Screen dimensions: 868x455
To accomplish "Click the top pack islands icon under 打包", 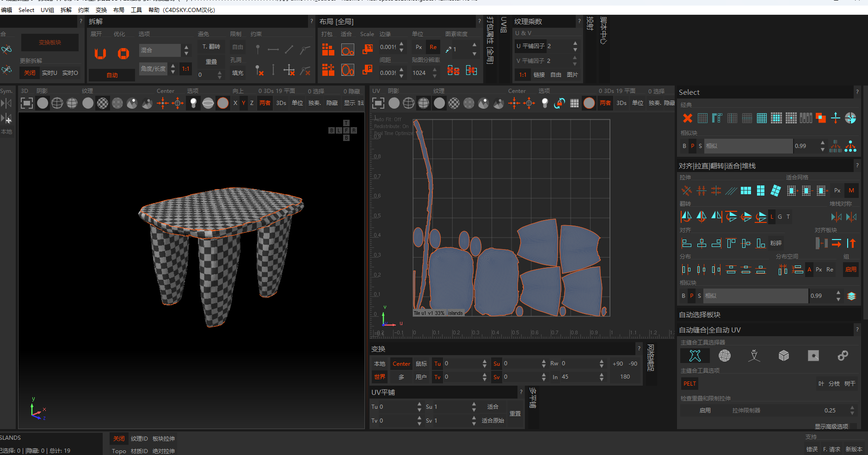I will click(328, 49).
